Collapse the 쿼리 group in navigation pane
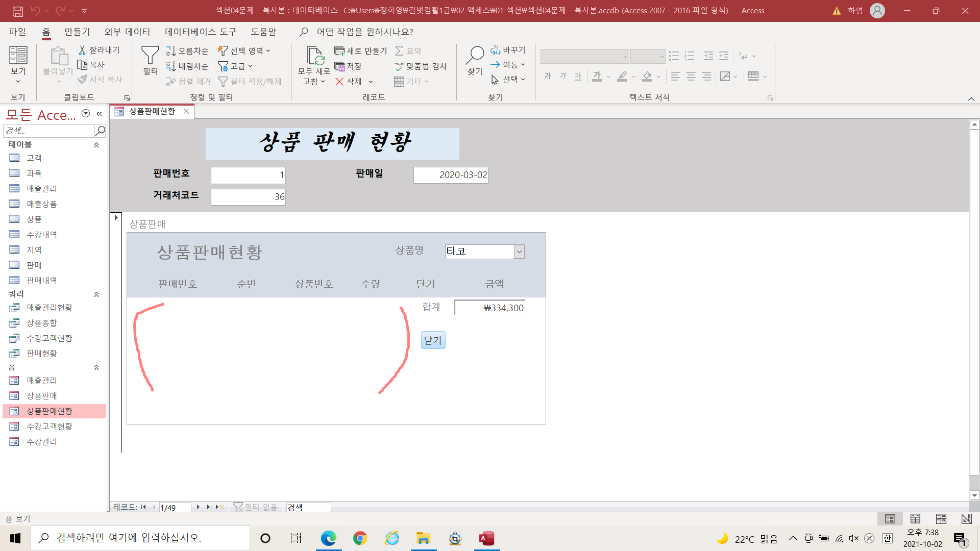980x551 pixels. (96, 294)
